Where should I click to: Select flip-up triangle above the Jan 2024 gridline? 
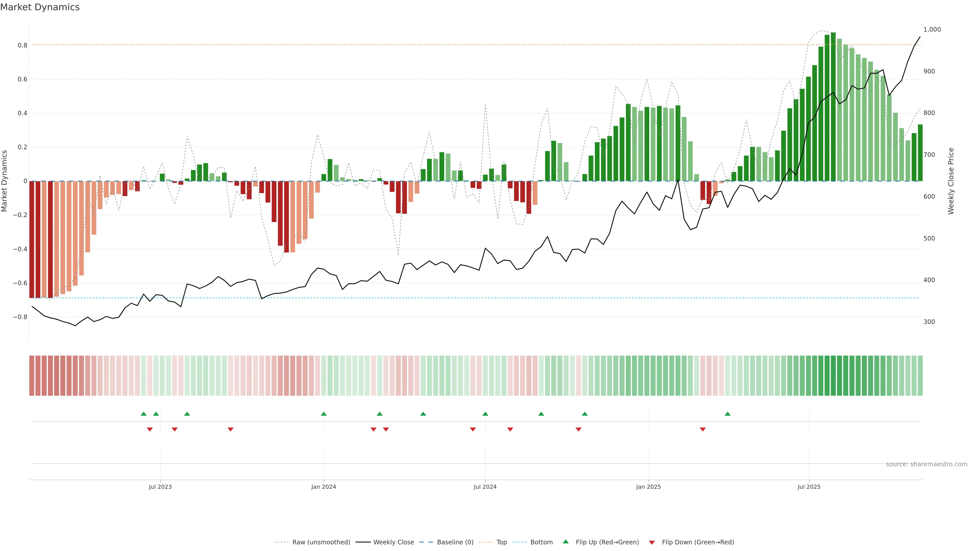pyautogui.click(x=324, y=414)
